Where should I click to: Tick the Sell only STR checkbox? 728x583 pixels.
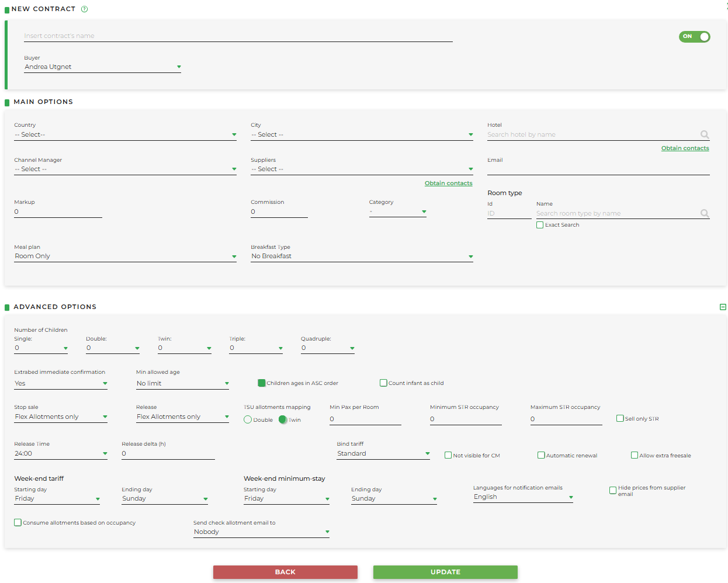(620, 418)
